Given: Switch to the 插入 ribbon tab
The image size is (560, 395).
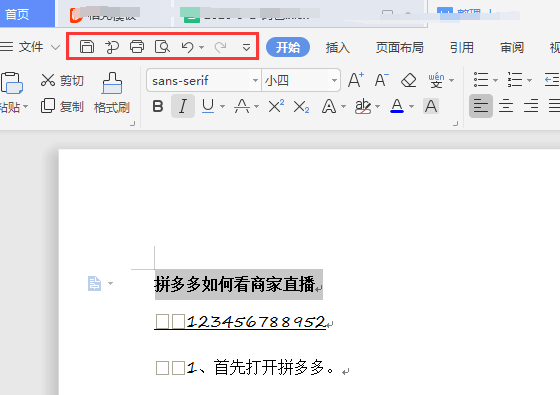Looking at the screenshot, I should [338, 47].
